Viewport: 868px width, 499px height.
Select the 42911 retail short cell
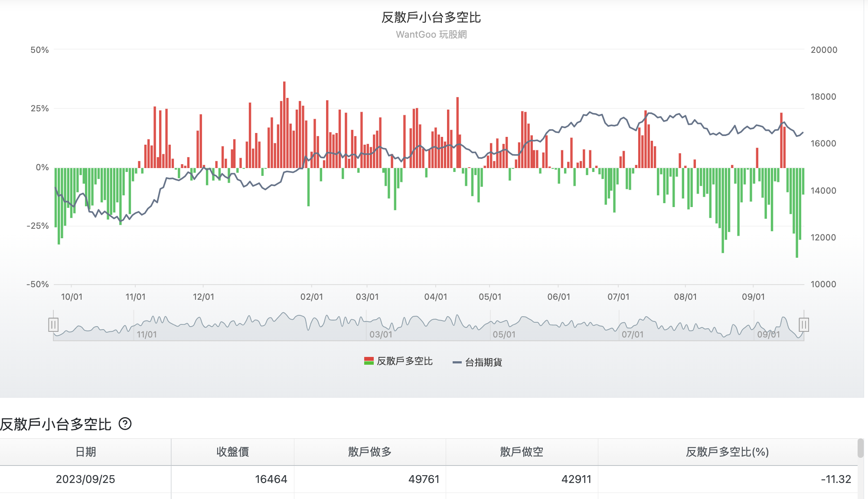click(x=522, y=479)
